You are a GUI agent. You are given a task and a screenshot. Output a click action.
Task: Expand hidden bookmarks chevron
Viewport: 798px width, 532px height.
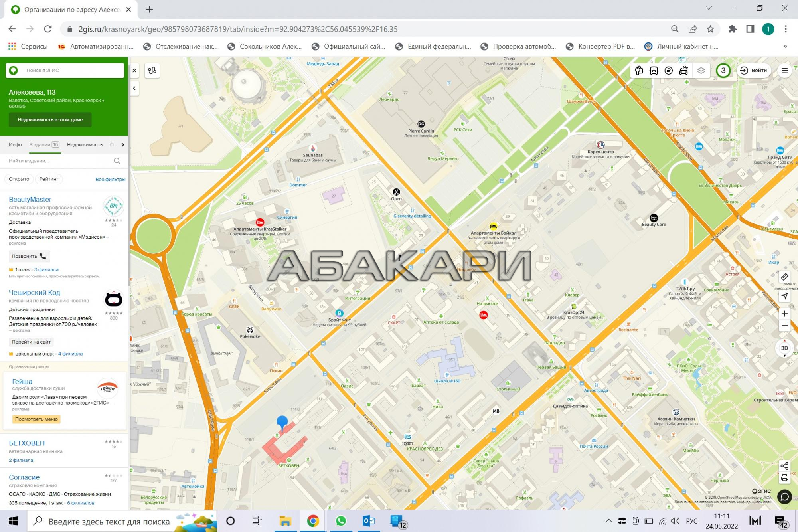tap(785, 46)
